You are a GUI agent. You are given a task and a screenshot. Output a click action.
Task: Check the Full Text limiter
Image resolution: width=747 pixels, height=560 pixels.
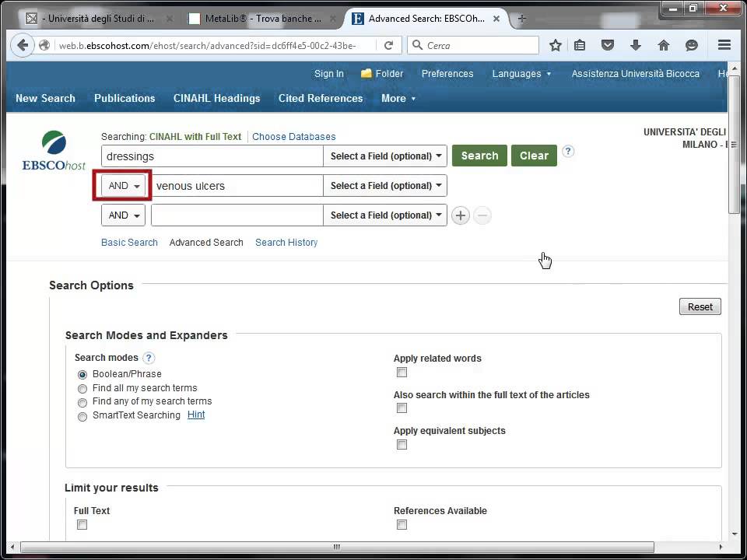tap(82, 525)
